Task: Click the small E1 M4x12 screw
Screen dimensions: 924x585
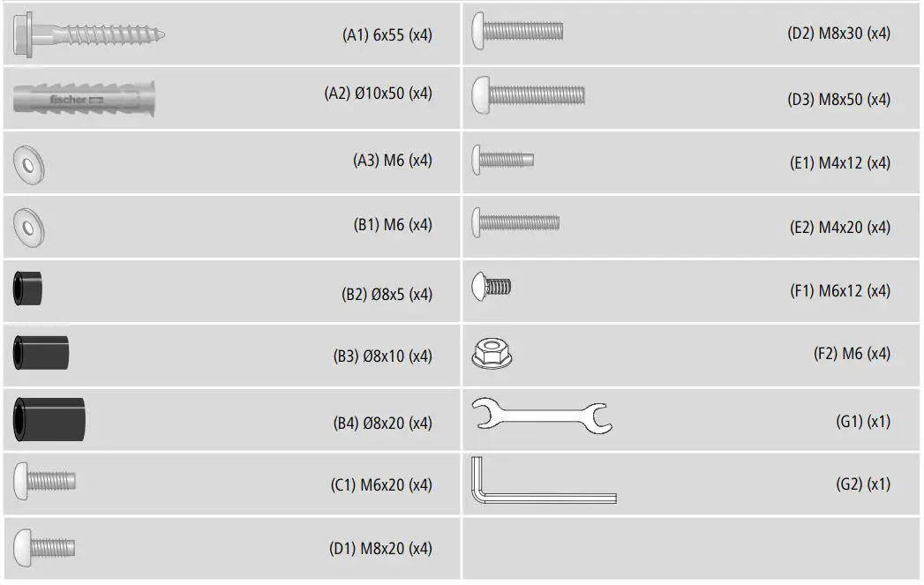Action: (x=503, y=160)
